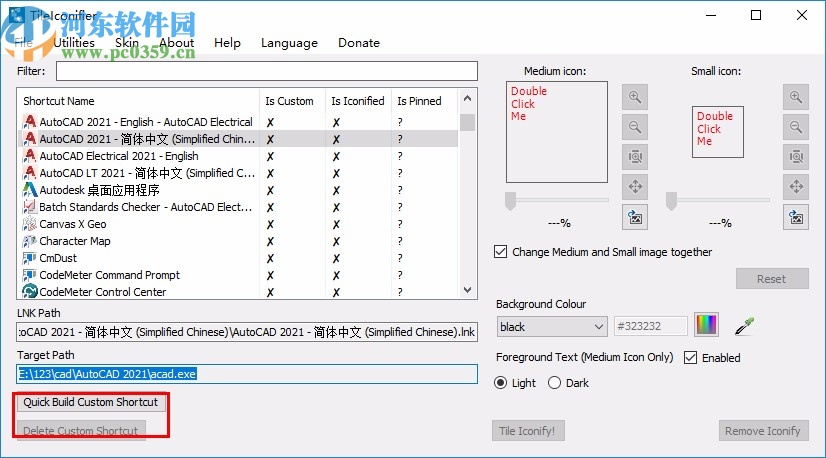Click Batch Standards Checker row icon
Image resolution: width=826 pixels, height=458 pixels.
pos(30,207)
